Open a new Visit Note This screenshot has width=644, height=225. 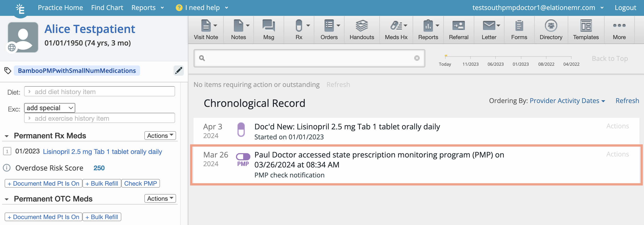tap(206, 30)
